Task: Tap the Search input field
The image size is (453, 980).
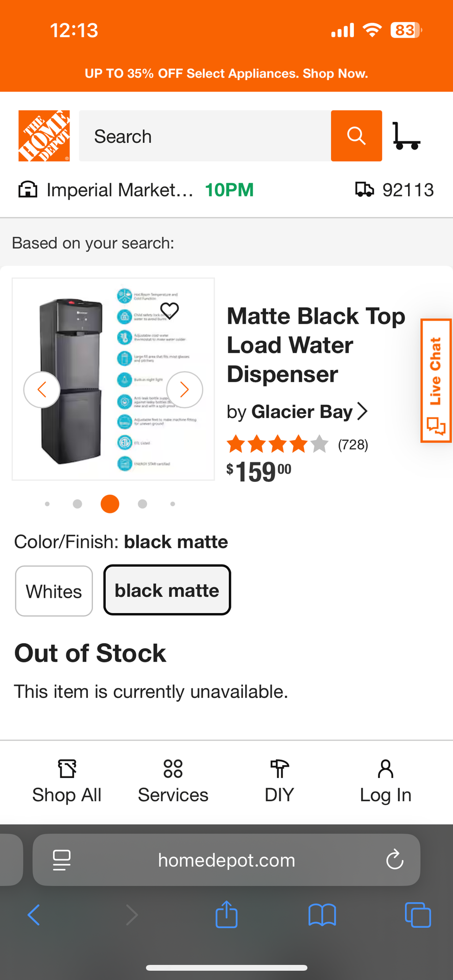Action: tap(204, 136)
